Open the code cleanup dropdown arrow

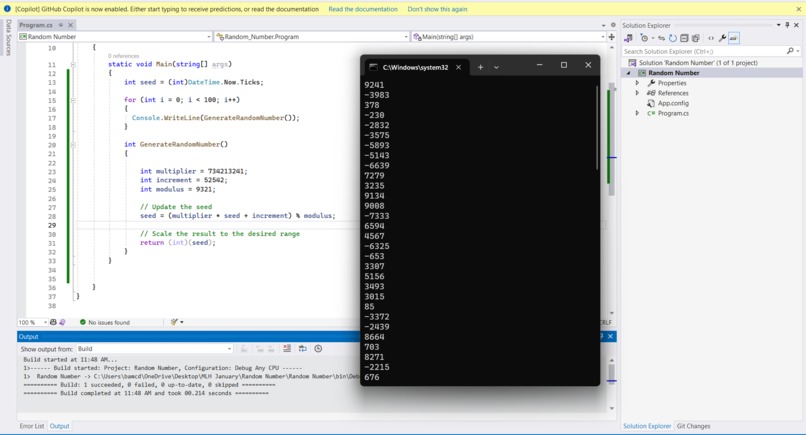(x=181, y=322)
